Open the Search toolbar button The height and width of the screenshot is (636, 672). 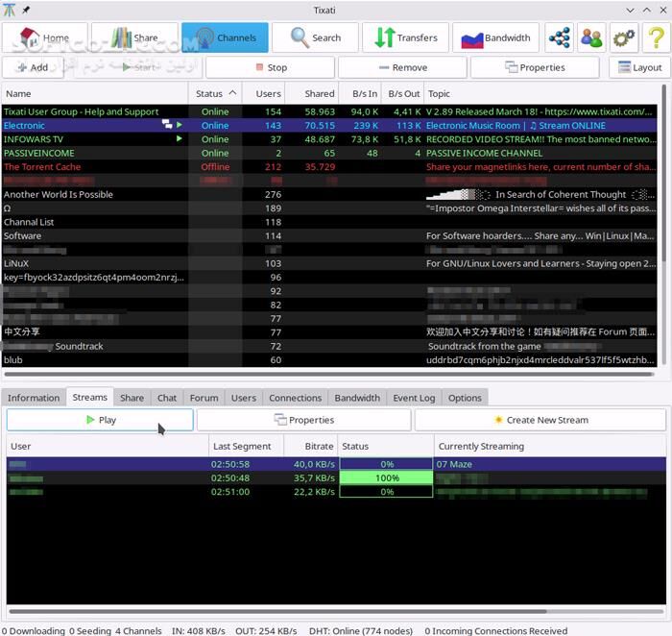click(x=316, y=38)
